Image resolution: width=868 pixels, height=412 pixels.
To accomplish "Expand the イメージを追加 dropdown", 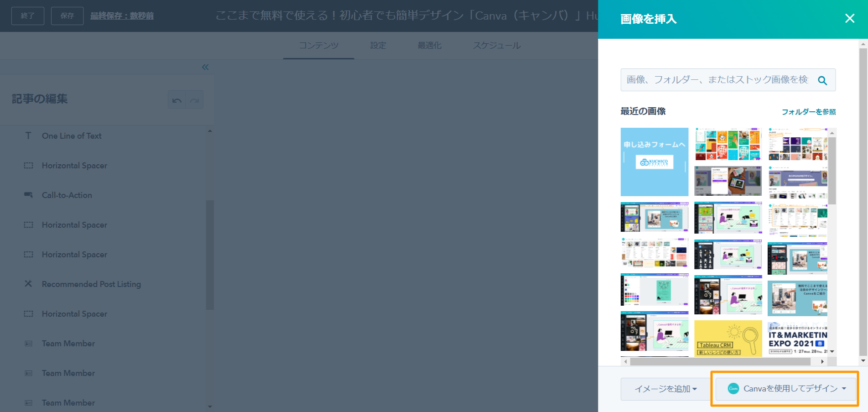I will [665, 389].
